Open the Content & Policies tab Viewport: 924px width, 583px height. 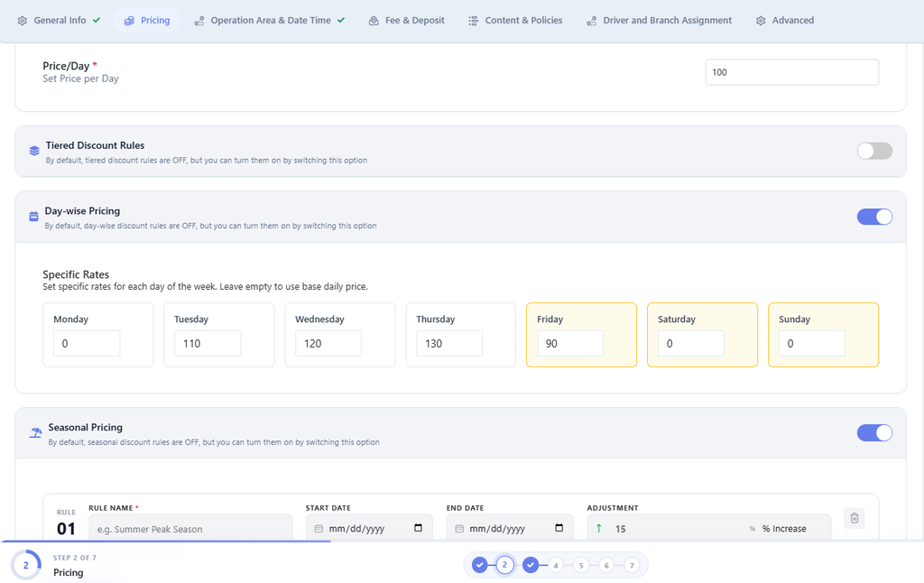515,20
